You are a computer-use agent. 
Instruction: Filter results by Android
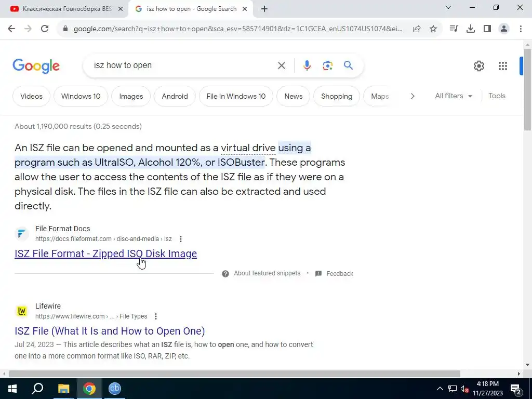[175, 96]
